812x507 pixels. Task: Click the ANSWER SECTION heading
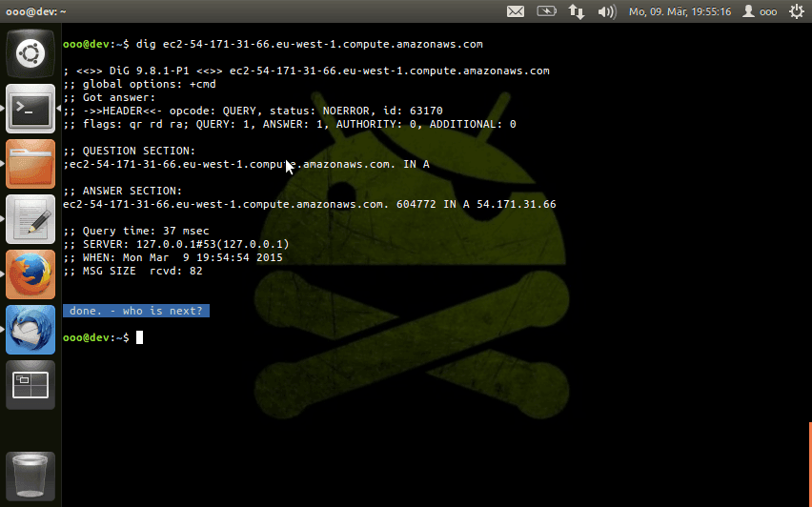tap(123, 191)
